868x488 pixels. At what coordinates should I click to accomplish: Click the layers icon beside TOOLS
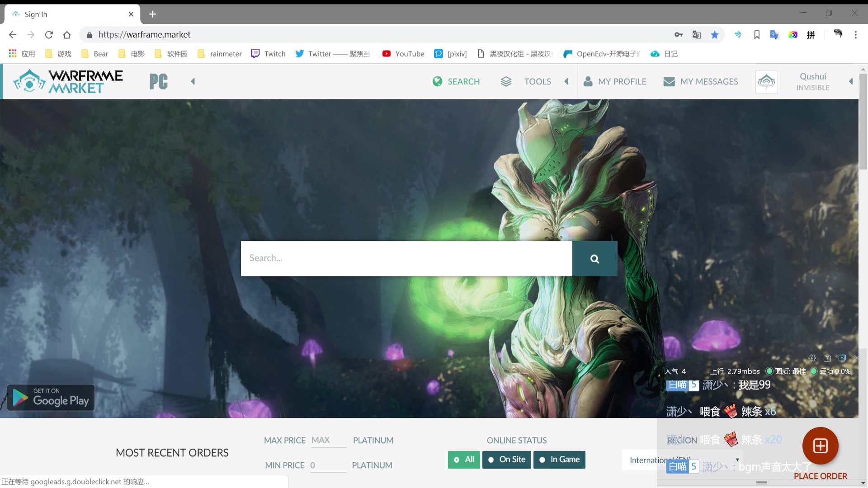click(506, 81)
